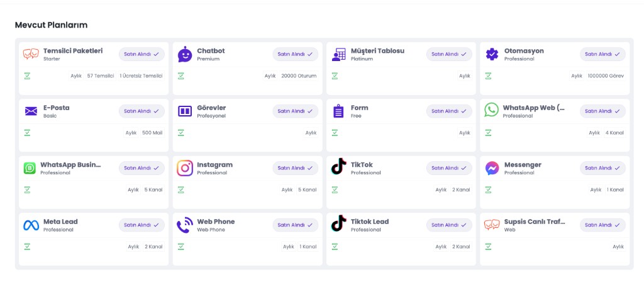Image resolution: width=644 pixels, height=282 pixels.
Task: Select the Web Phone handset icon
Action: pyautogui.click(x=185, y=225)
